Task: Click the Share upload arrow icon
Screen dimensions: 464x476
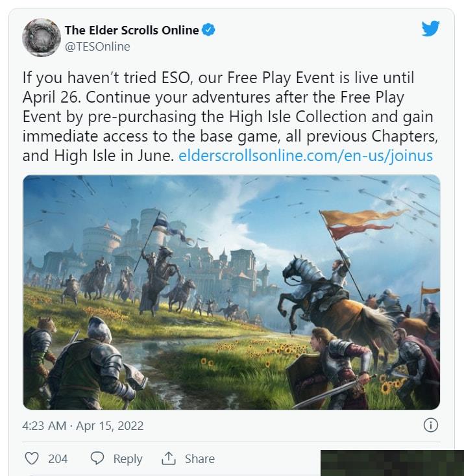Action: (169, 458)
